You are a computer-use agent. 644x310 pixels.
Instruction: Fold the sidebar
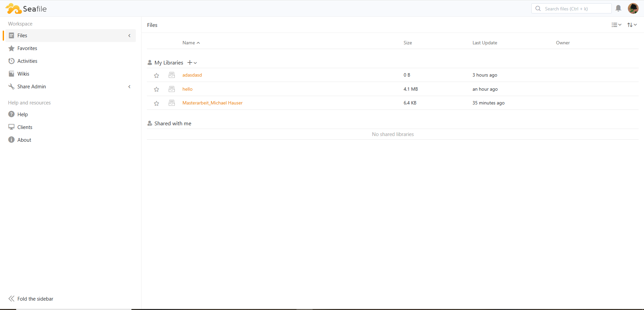point(31,299)
